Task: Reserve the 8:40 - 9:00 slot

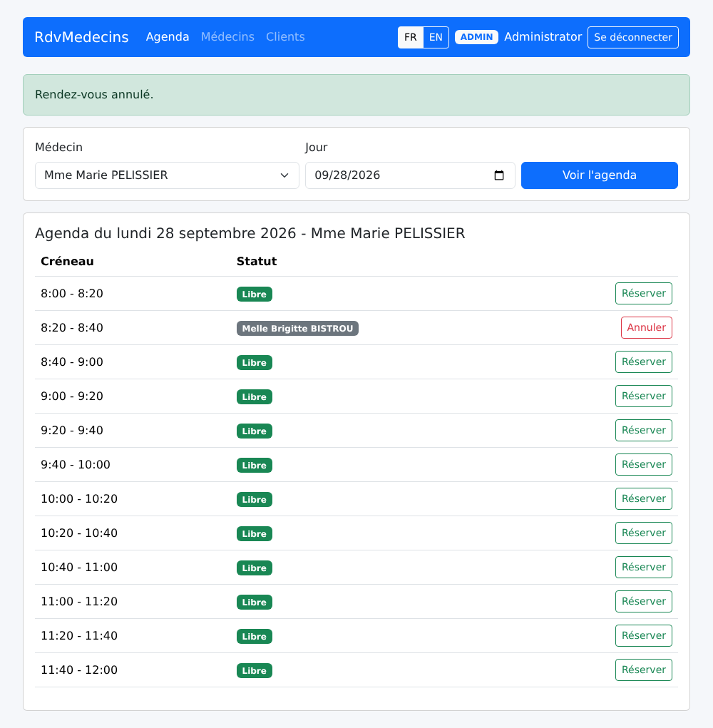Action: pos(644,362)
